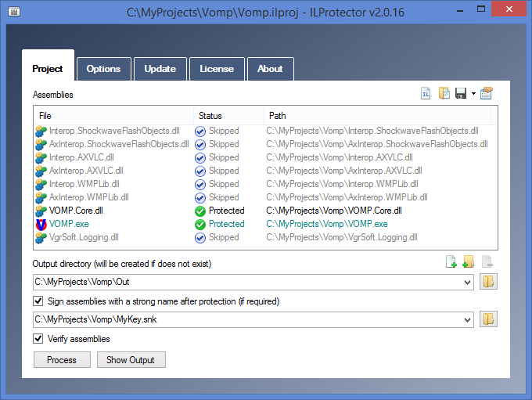Click the VOMP.exe red V file icon
The height and width of the screenshot is (400, 532).
[41, 224]
